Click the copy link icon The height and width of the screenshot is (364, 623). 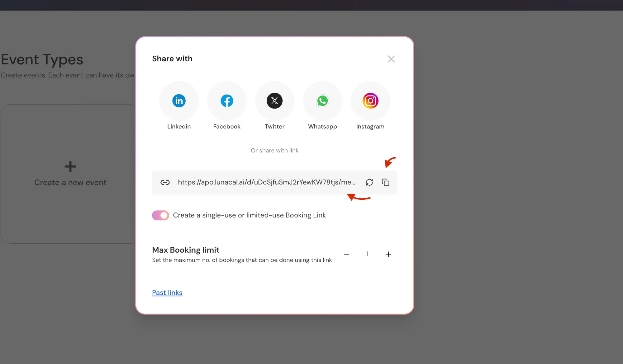[386, 182]
